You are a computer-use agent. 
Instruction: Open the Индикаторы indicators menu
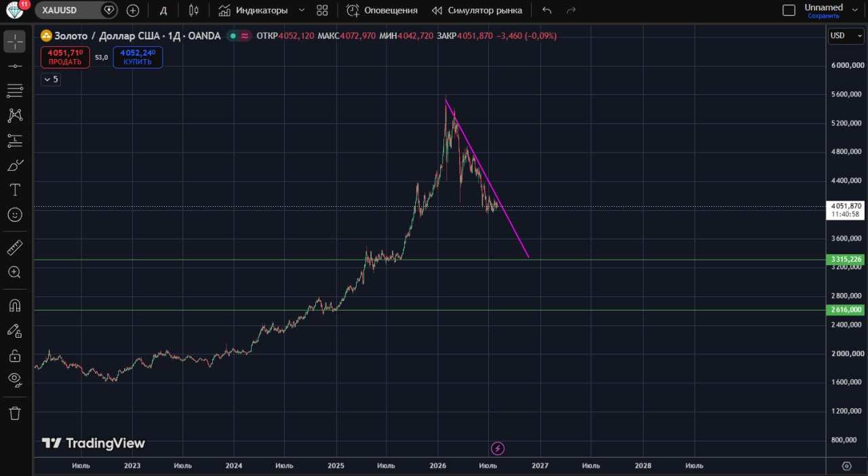(253, 10)
